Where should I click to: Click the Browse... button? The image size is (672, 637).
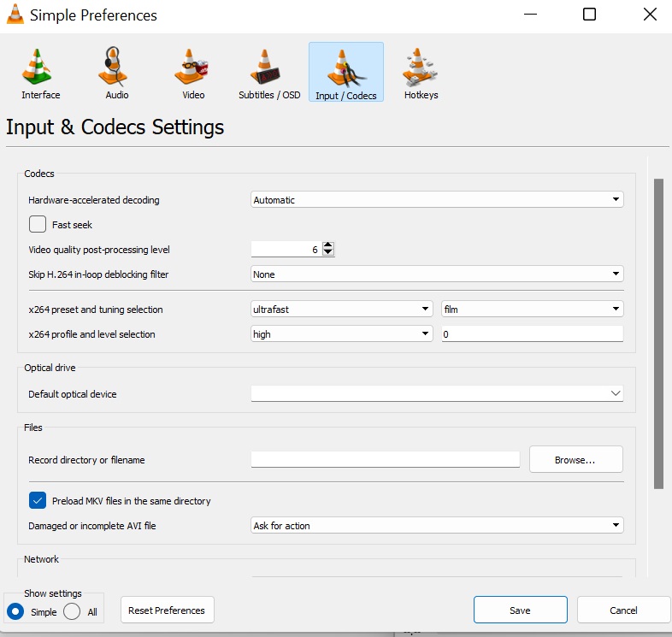click(575, 459)
